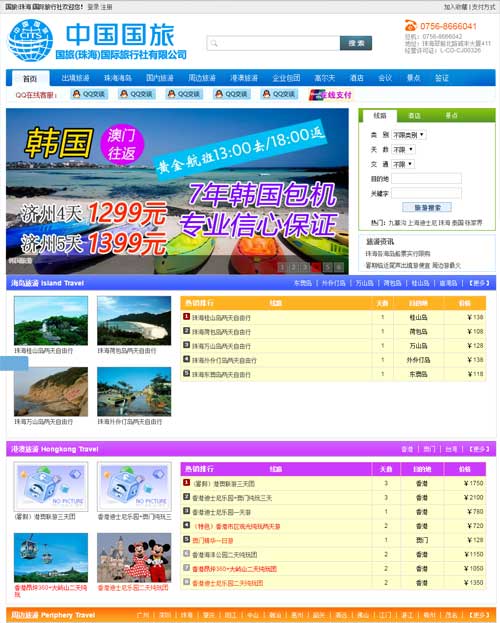The width and height of the screenshot is (500, 623).
Task: Switch to the 线路 search tab
Action: coord(380,116)
